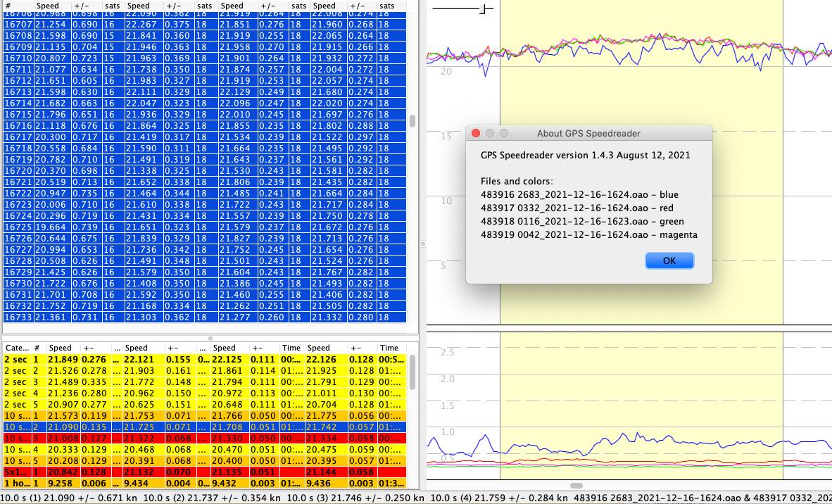This screenshot has width=832, height=504.
Task: Click the Category column header in results table
Action: click(x=15, y=348)
